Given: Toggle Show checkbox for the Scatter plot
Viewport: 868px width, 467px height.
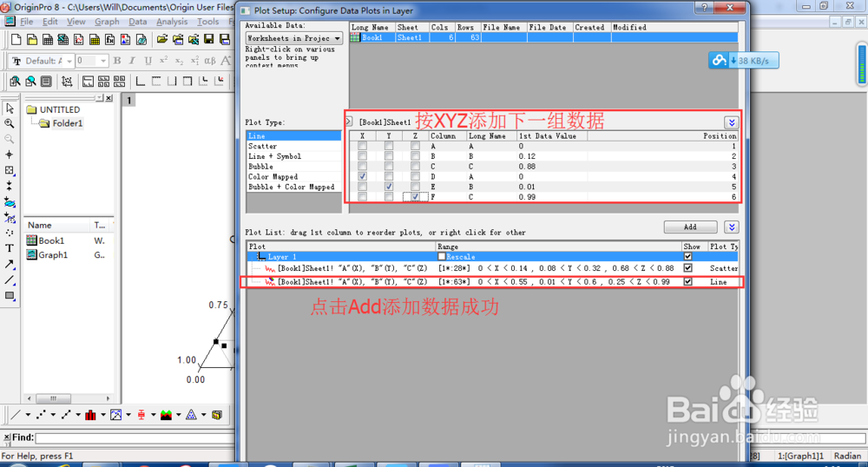Looking at the screenshot, I should (x=687, y=268).
